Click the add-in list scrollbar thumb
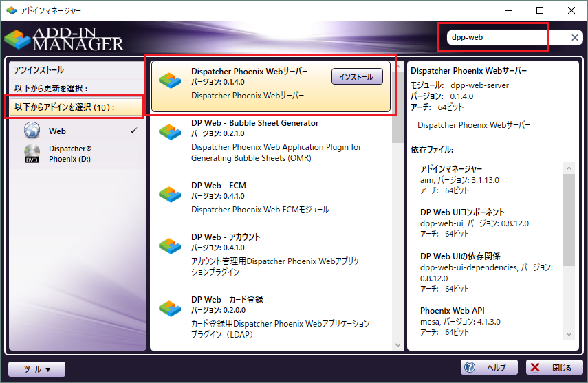 (x=398, y=107)
